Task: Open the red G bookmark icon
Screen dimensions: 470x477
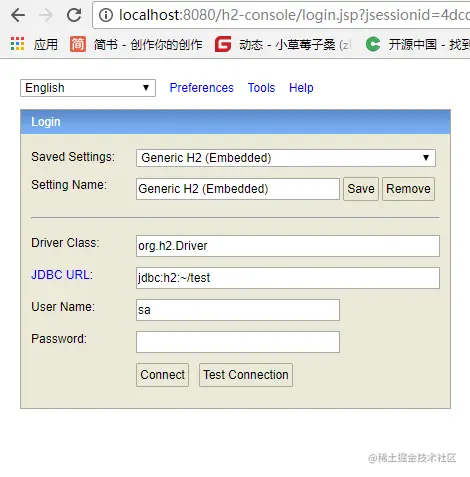Action: click(x=223, y=44)
